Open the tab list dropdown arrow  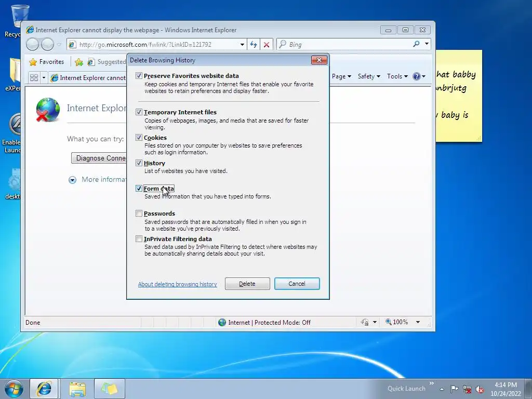(44, 78)
